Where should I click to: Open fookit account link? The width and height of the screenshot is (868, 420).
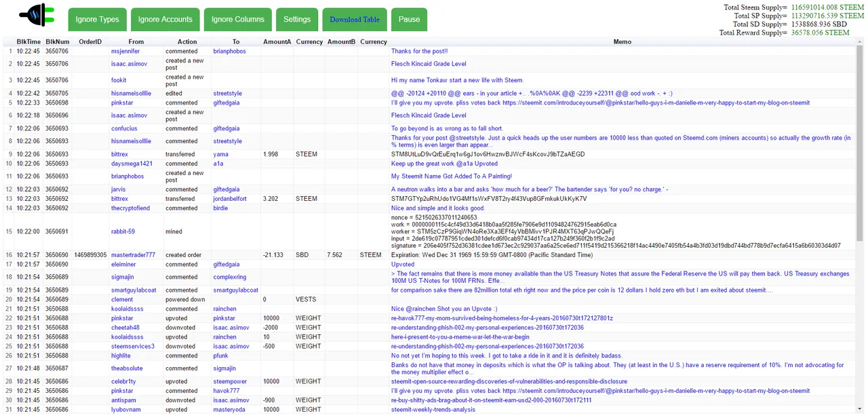(x=119, y=81)
